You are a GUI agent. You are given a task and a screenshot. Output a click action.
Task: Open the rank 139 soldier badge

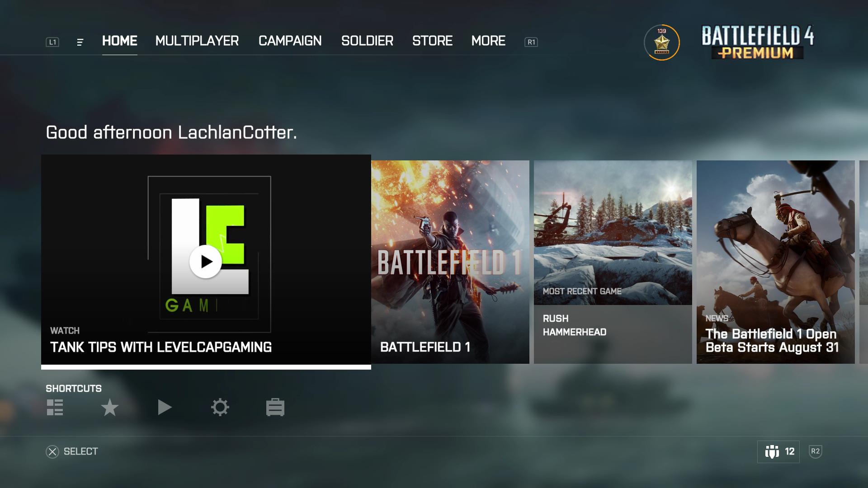662,42
